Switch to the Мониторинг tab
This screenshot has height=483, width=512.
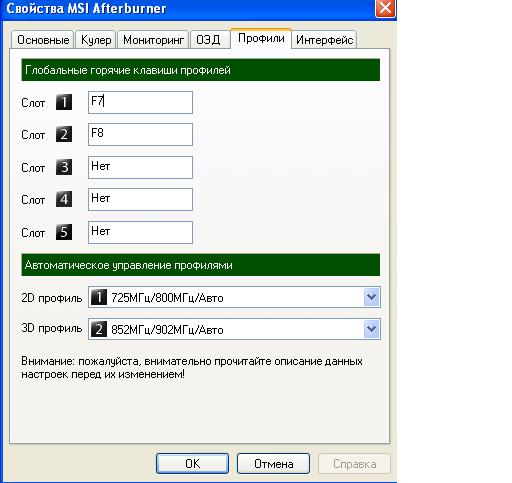pyautogui.click(x=153, y=40)
